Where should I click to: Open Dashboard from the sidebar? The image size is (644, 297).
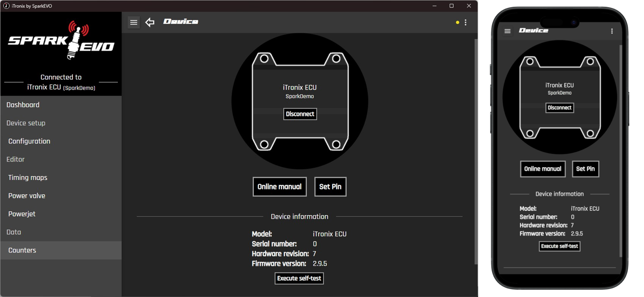tap(23, 105)
